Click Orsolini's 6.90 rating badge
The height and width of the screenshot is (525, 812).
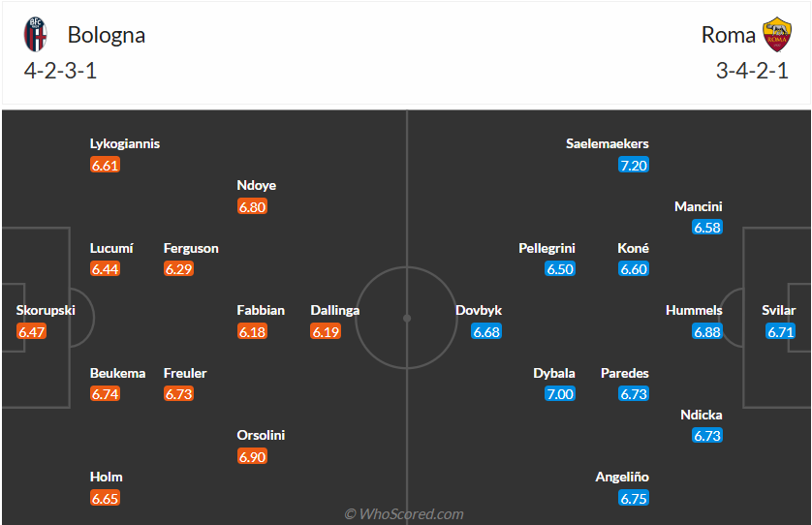(x=252, y=456)
